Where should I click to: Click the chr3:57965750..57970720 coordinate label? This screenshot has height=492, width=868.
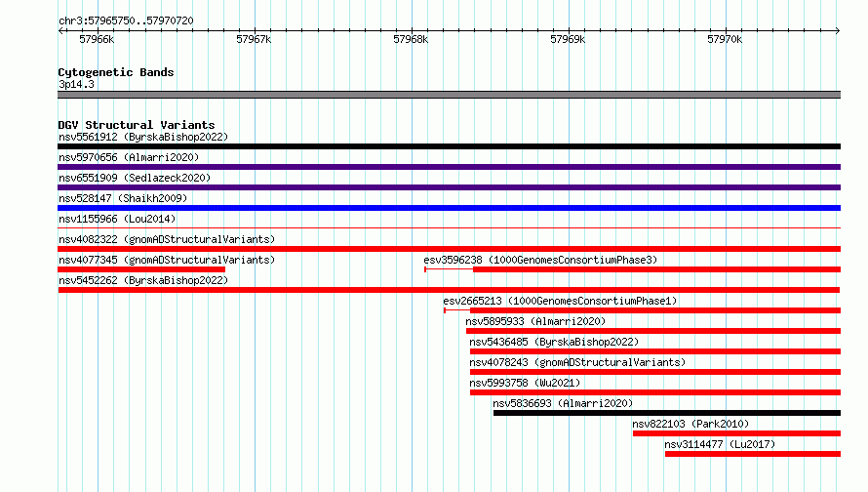[126, 20]
